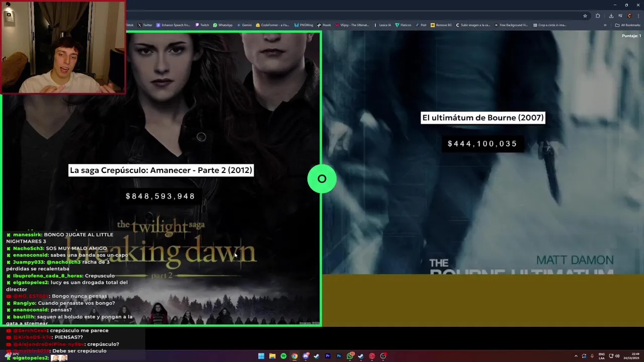
Task: Click the green 'O' circle between movies
Action: coord(322,178)
